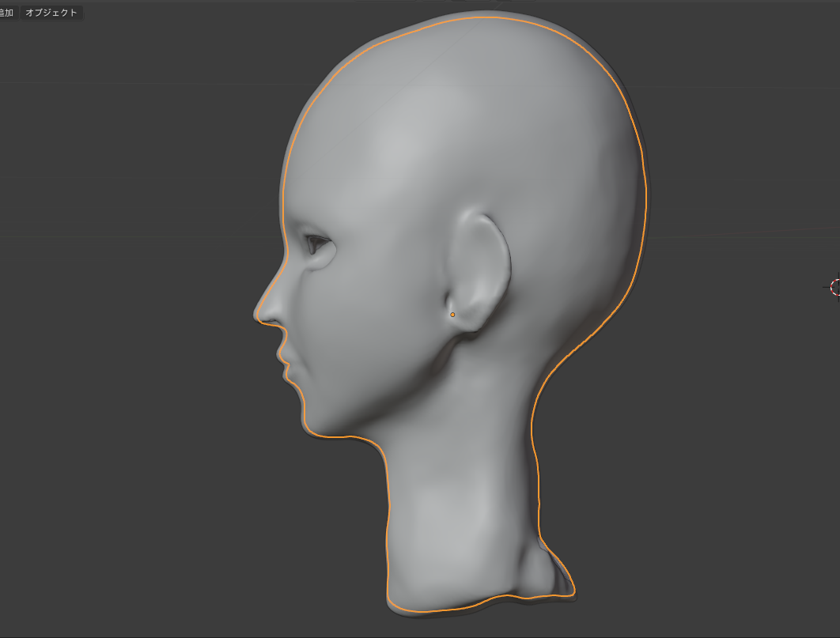The height and width of the screenshot is (638, 840).
Task: Click the orange origin point near the ear
Action: point(452,315)
